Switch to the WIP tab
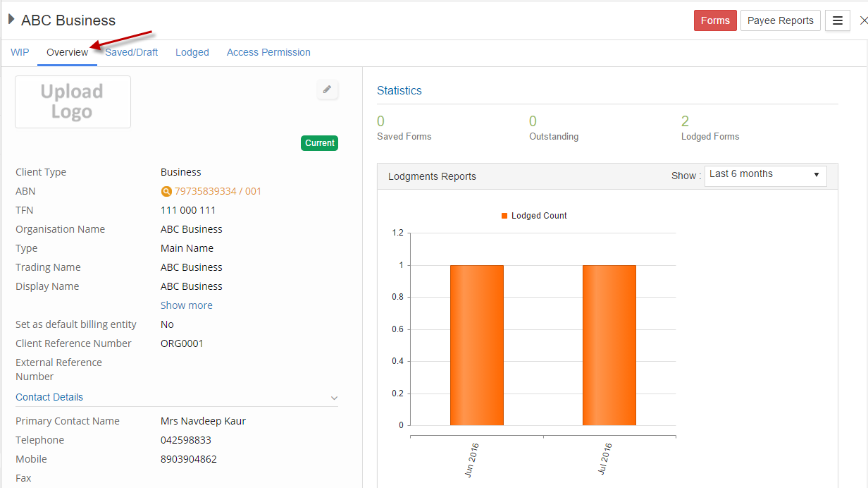Screen dimensions: 868x488 [x=20, y=52]
